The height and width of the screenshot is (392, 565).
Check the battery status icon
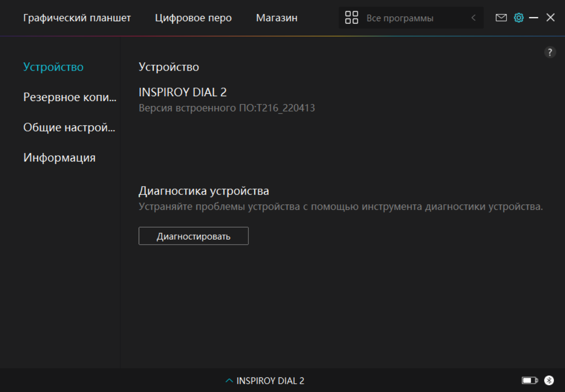530,380
